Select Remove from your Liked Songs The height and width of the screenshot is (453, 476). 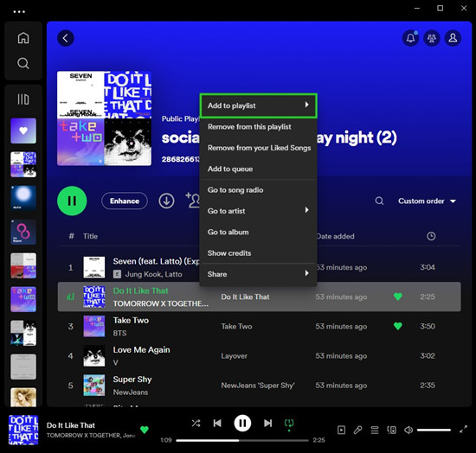[x=259, y=148]
